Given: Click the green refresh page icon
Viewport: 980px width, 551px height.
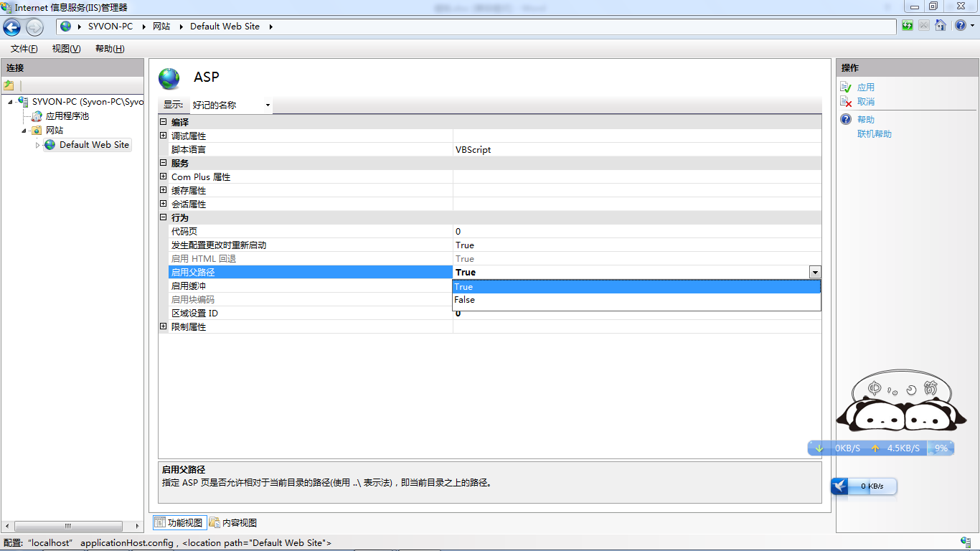Looking at the screenshot, I should pyautogui.click(x=908, y=26).
